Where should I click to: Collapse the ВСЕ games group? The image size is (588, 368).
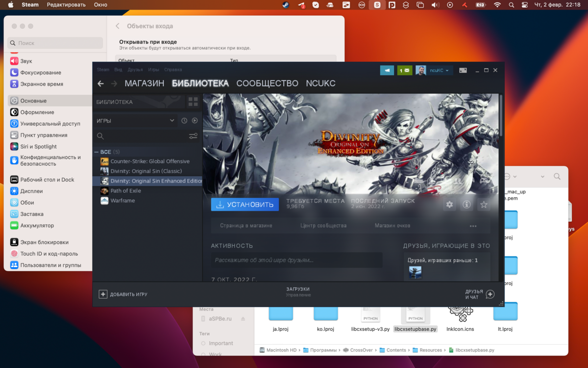pos(96,152)
